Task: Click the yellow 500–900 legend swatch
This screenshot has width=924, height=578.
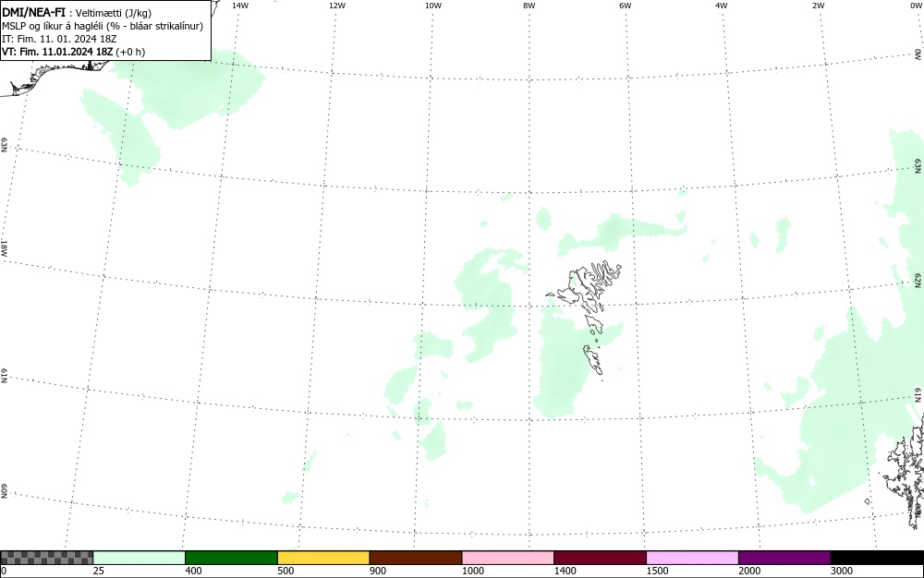Action: pyautogui.click(x=323, y=558)
